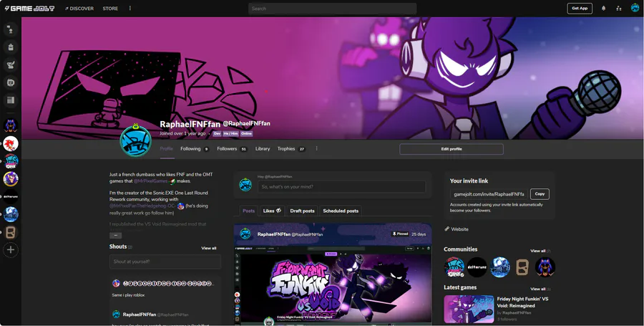Open the beige community in Communities section
The width and height of the screenshot is (644, 326).
pyautogui.click(x=522, y=267)
